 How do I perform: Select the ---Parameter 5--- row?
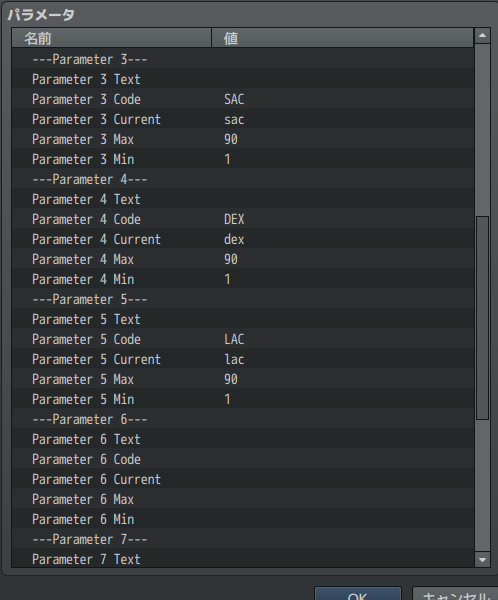[243, 299]
